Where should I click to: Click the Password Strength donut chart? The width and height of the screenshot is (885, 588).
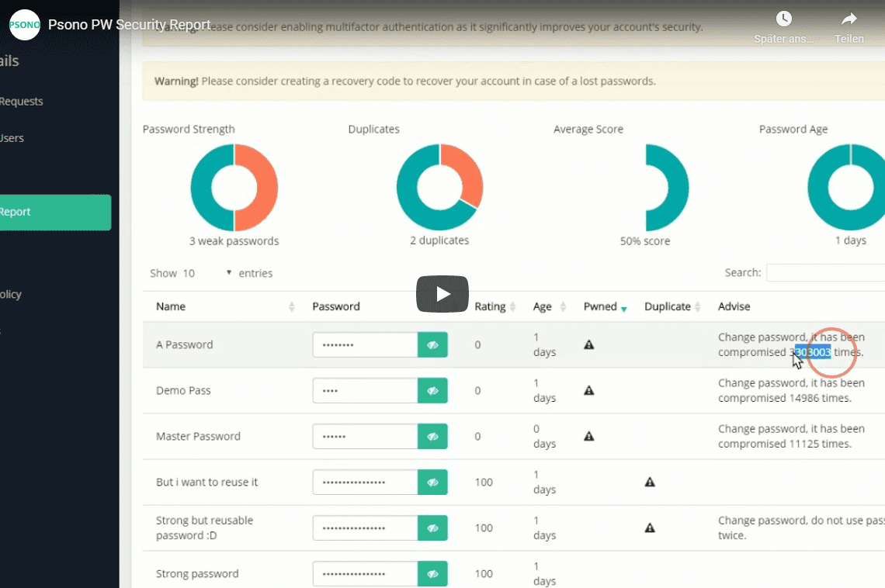click(x=234, y=188)
